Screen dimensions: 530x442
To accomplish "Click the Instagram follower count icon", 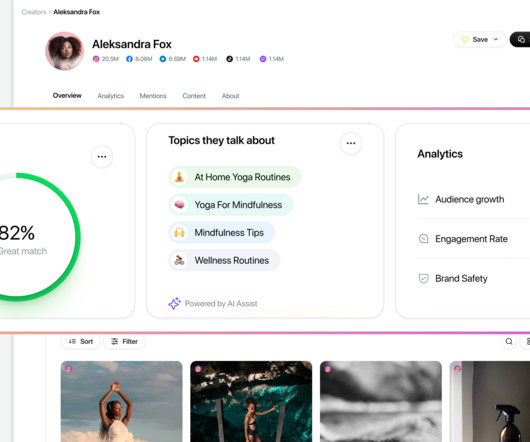I will [x=96, y=59].
